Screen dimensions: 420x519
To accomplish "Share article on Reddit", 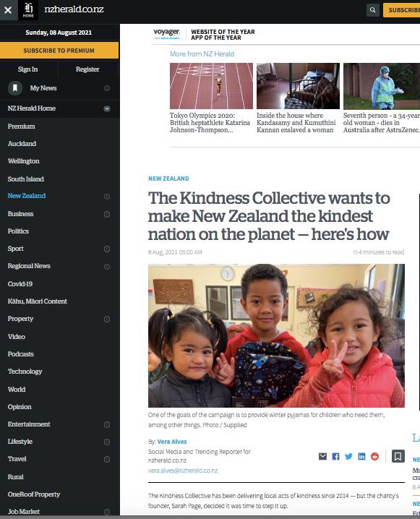I will point(374,456).
